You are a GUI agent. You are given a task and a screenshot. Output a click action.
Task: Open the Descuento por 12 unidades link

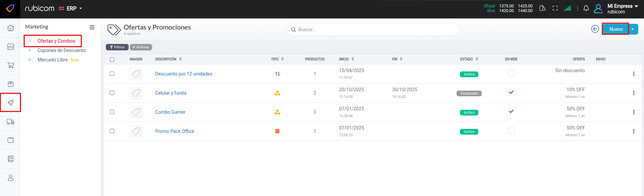point(183,74)
